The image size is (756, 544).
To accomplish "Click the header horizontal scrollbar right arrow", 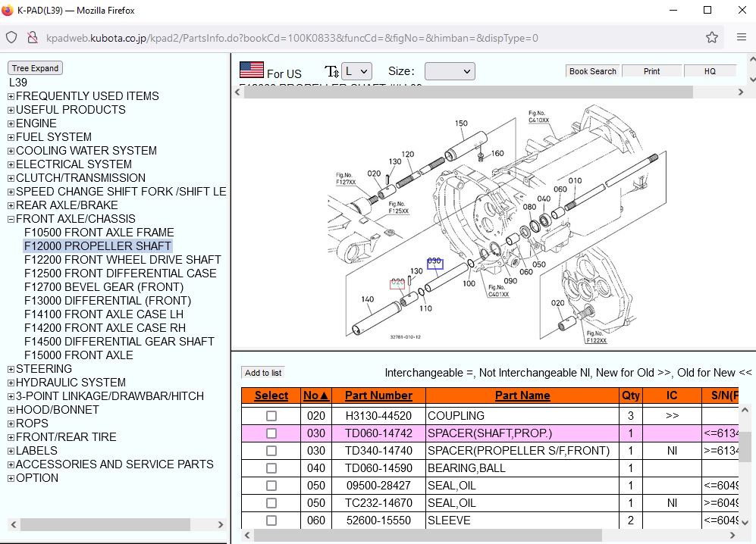I will click(x=741, y=92).
